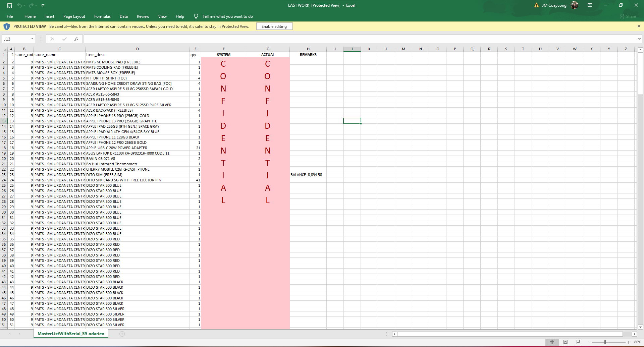This screenshot has width=644, height=347.
Task: Click the Undo arrow icon
Action: click(x=19, y=5)
